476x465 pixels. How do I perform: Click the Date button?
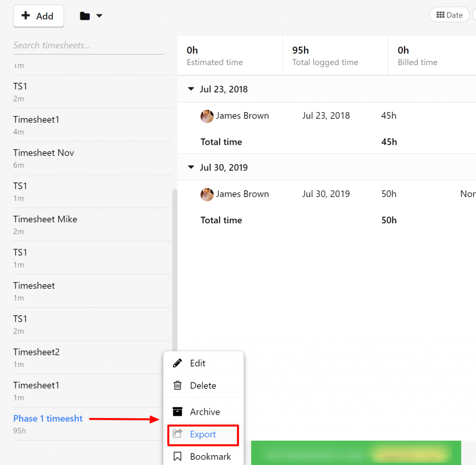(449, 14)
